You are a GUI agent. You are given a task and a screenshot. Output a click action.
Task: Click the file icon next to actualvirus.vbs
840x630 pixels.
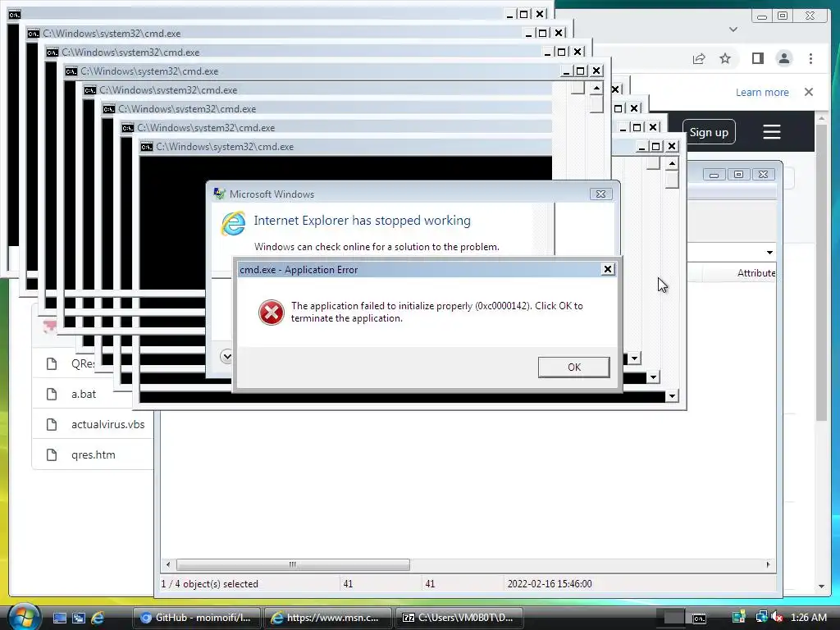pyautogui.click(x=52, y=425)
